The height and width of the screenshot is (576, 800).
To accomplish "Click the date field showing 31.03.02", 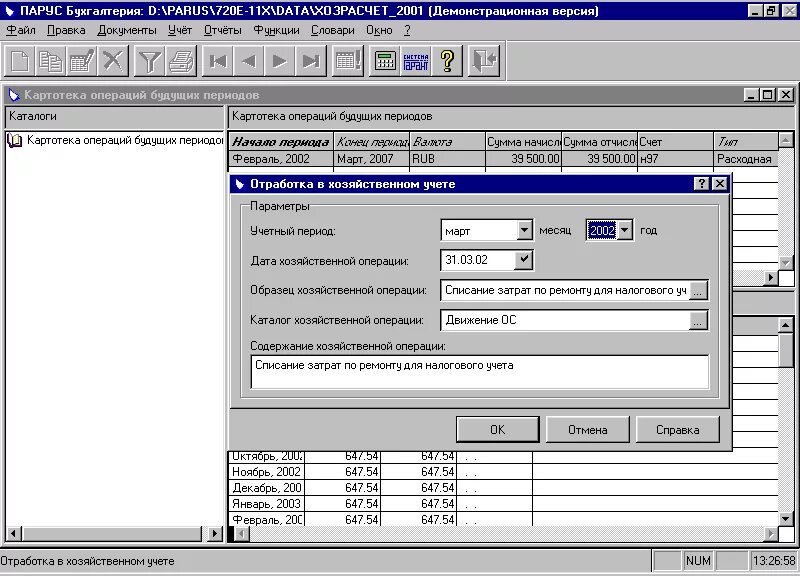I will [x=478, y=260].
